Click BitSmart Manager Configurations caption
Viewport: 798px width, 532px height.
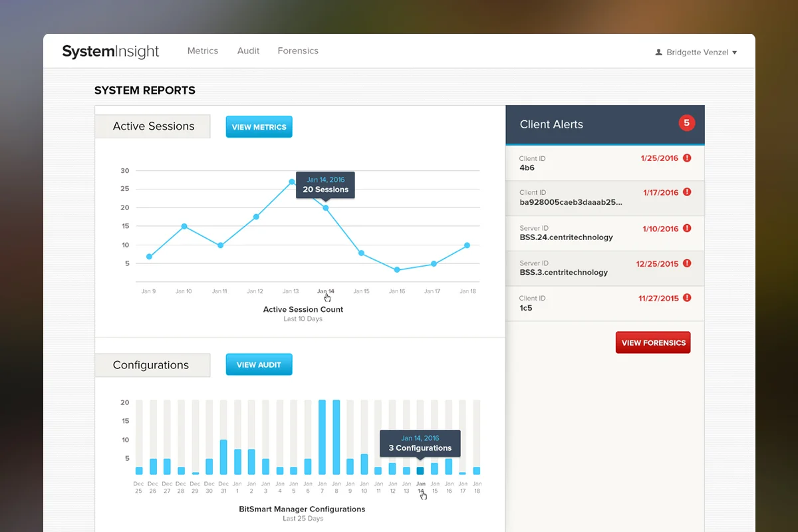[302, 509]
